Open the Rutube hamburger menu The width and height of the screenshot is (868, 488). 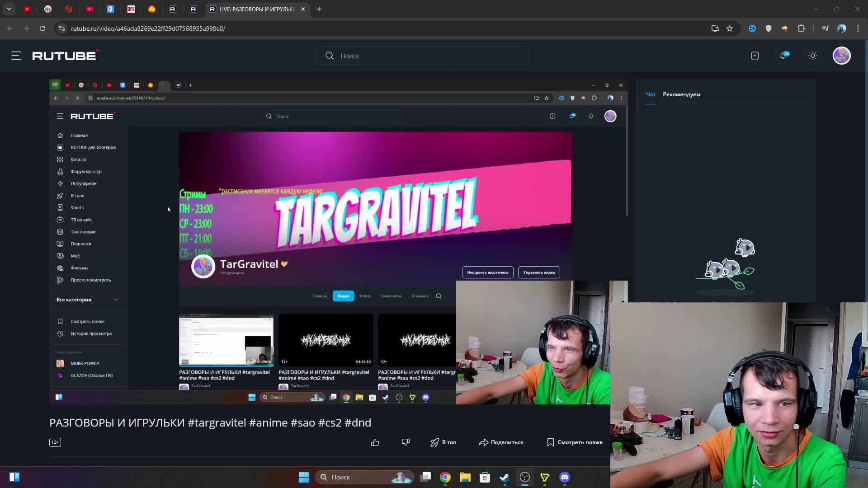[16, 56]
